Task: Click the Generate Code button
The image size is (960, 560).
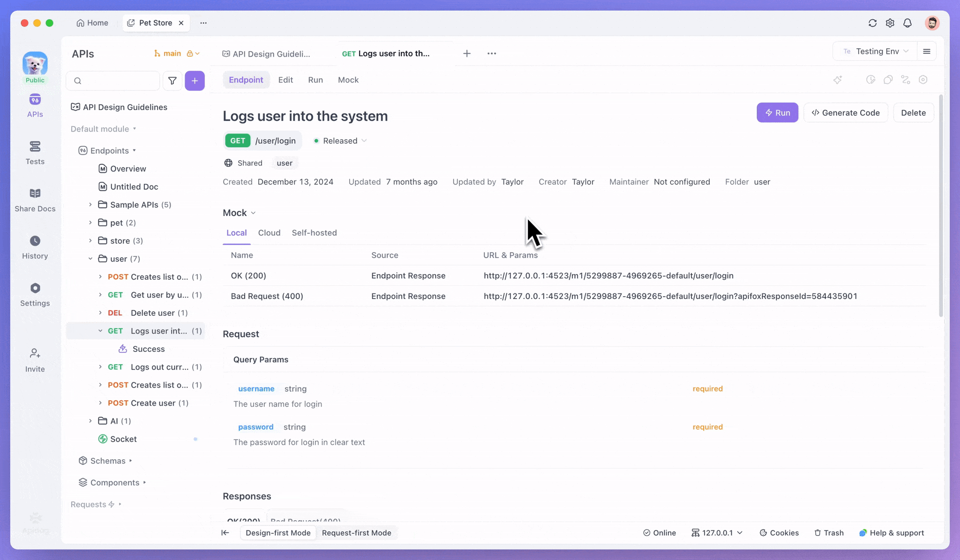Action: 846,113
